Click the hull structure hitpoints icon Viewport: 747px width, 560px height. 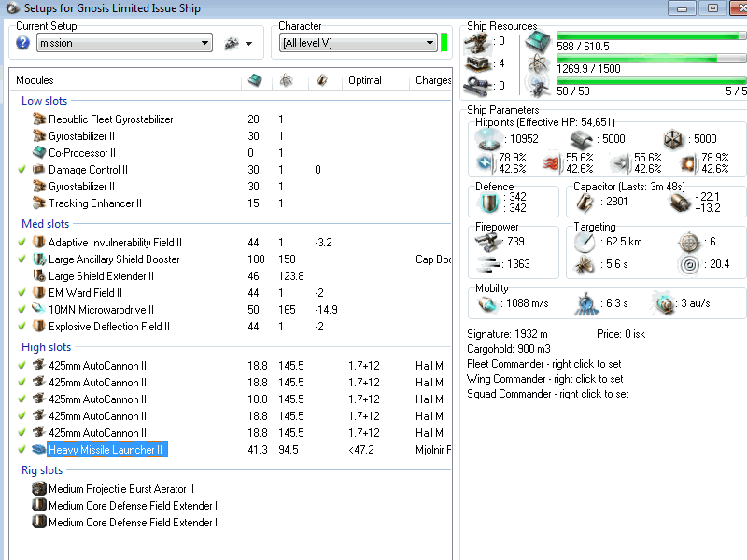(673, 139)
